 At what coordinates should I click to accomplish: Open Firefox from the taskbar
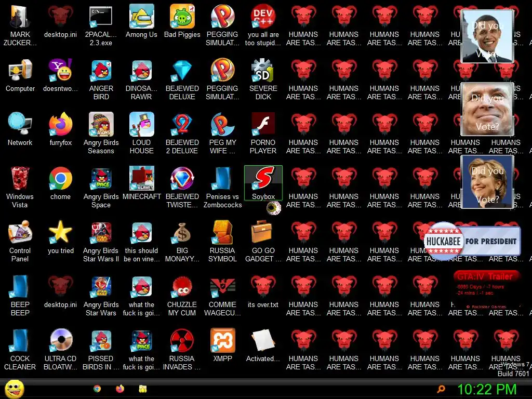pyautogui.click(x=120, y=389)
